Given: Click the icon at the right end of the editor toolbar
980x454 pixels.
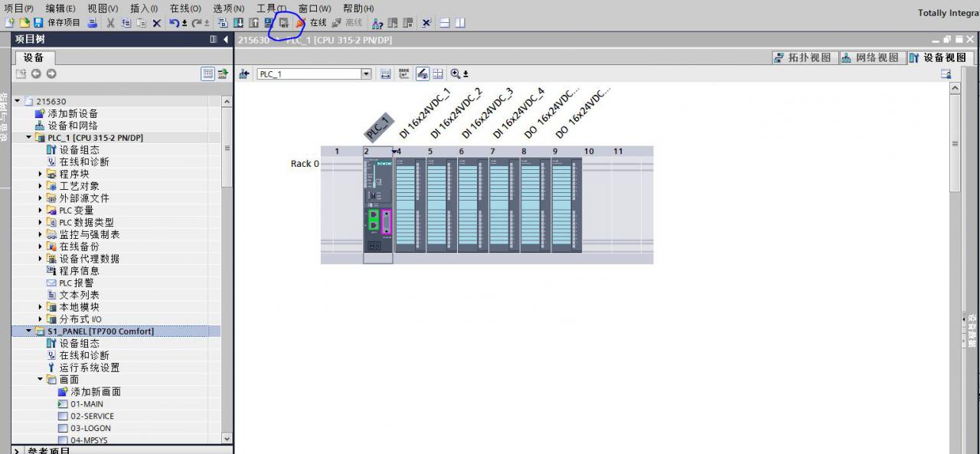Looking at the screenshot, I should coord(946,73).
